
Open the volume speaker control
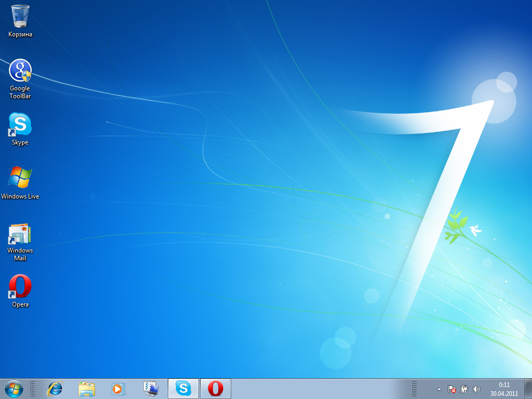pyautogui.click(x=477, y=389)
